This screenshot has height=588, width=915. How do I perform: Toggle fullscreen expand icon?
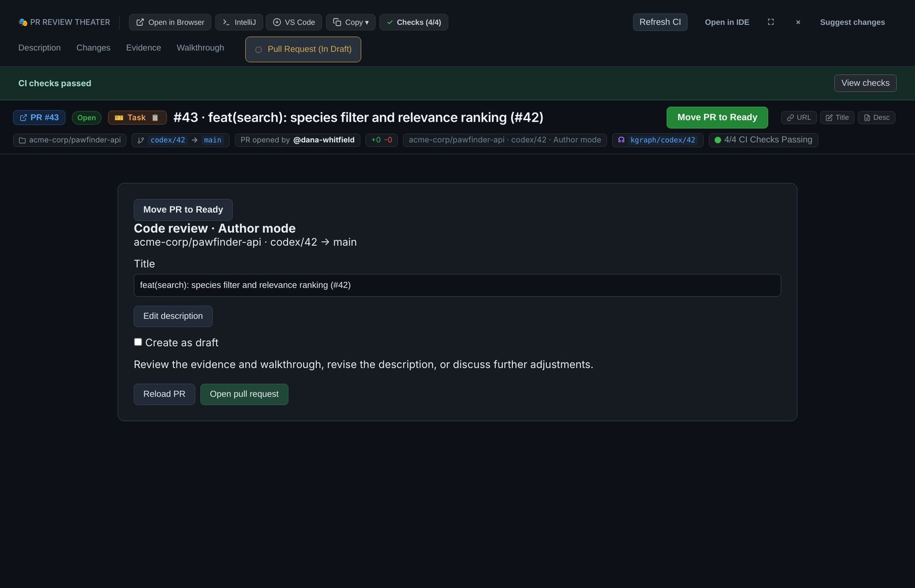771,22
